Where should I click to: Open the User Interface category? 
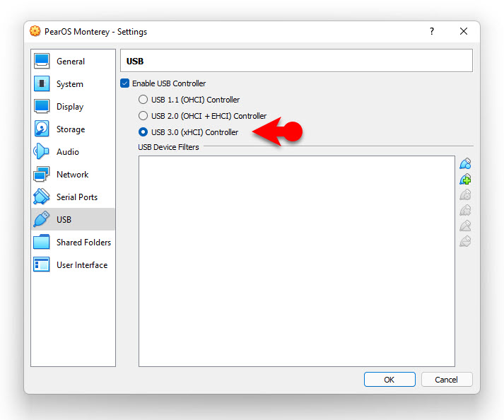73,264
